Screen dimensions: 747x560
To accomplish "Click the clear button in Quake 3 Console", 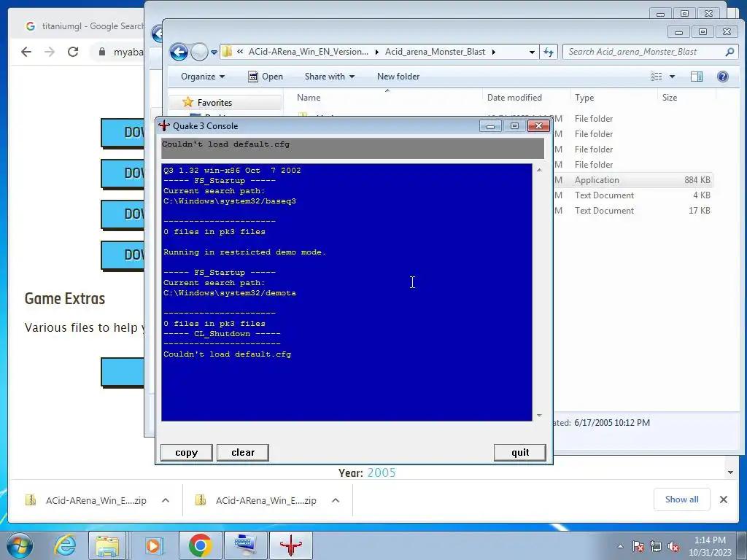I will point(243,452).
